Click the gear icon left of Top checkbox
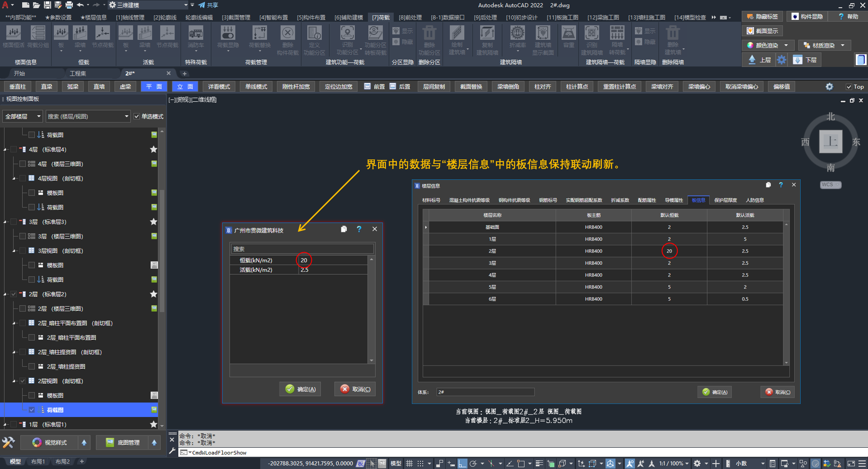This screenshot has height=469, width=868. click(829, 87)
